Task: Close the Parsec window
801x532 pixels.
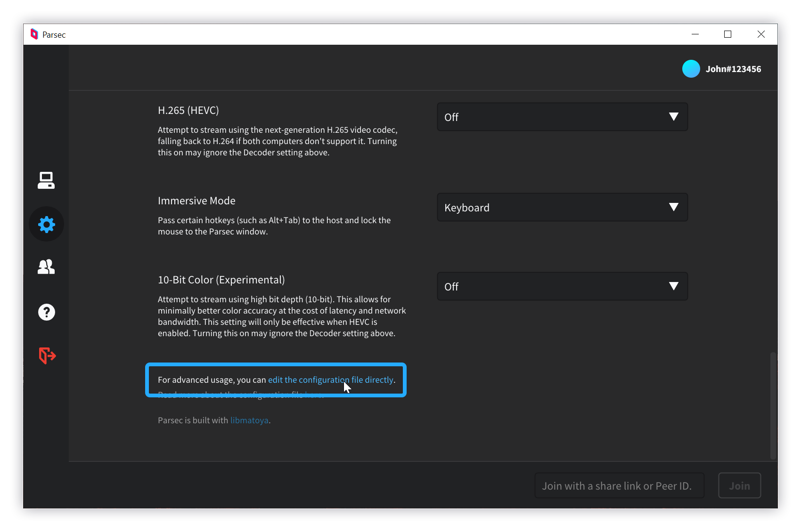Action: tap(761, 34)
